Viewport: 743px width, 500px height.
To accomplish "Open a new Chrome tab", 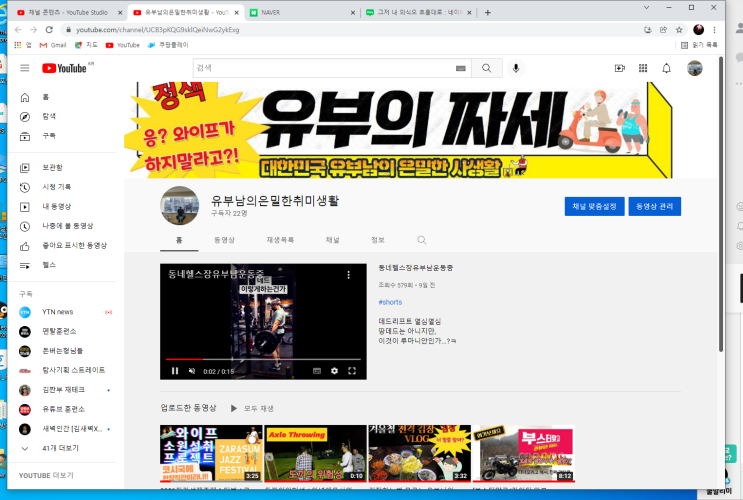I will pos(488,13).
